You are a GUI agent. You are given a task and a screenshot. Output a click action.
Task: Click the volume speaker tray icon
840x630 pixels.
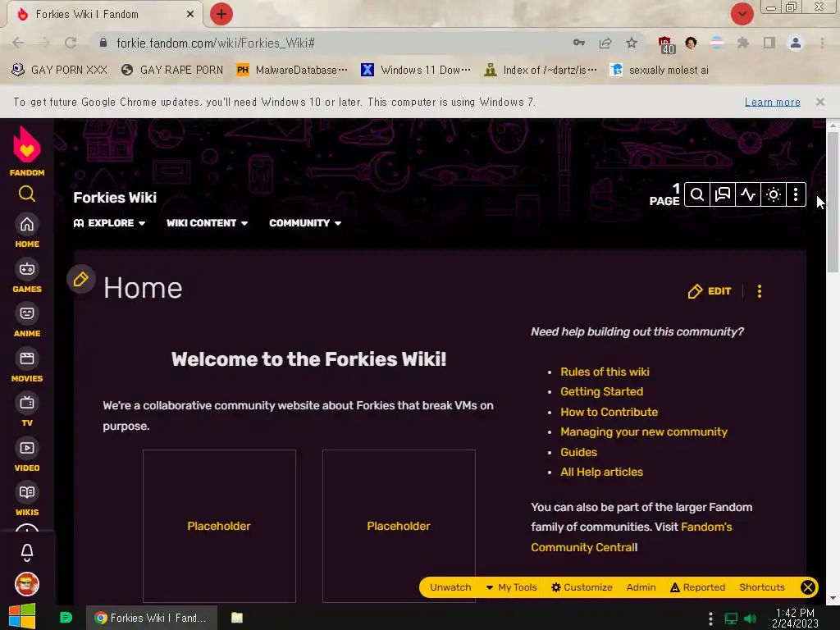[750, 619]
